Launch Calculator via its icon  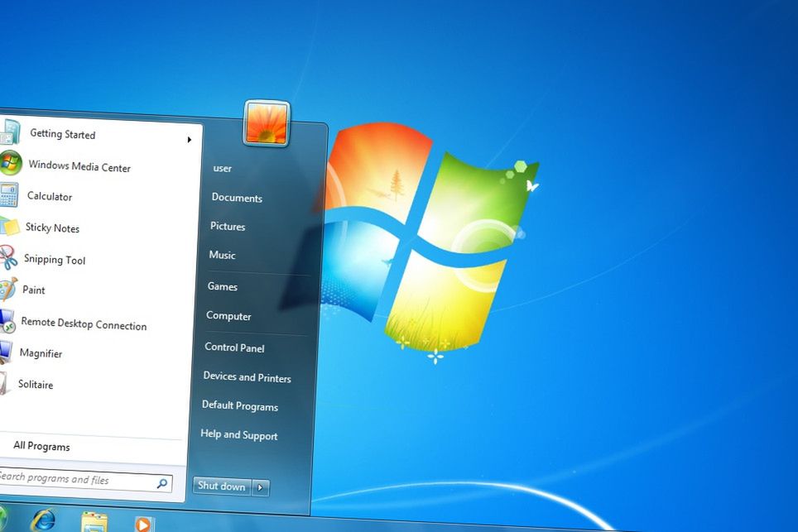pyautogui.click(x=9, y=194)
